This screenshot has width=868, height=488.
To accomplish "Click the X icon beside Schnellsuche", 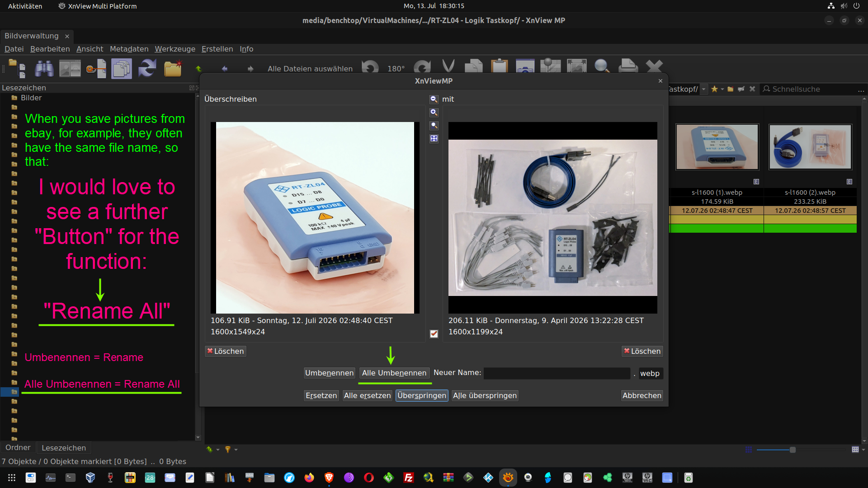I will click(x=752, y=89).
